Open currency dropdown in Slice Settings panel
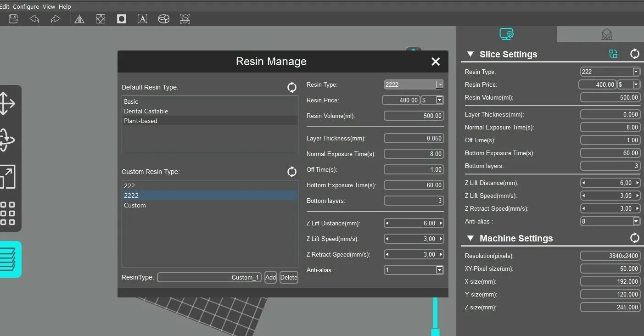Viewport: 644px width, 336px height. 636,84
